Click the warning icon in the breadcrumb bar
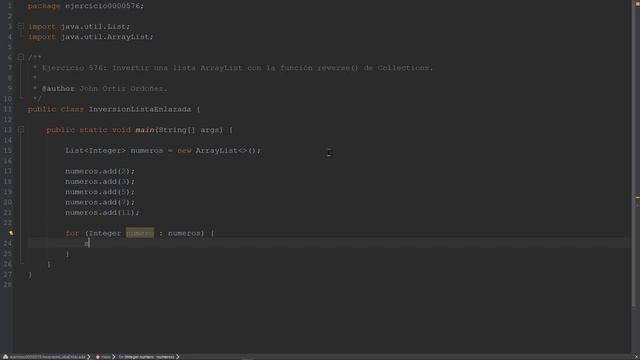640x360 pixels. pos(5,357)
